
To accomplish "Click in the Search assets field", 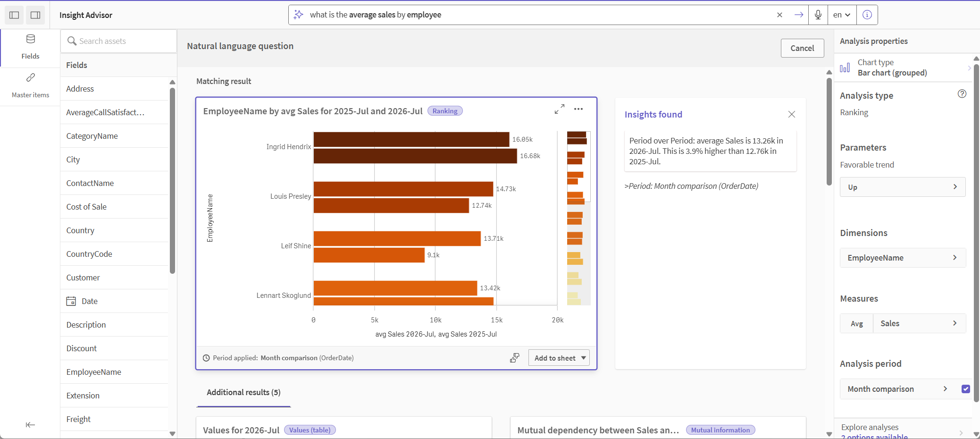I will pyautogui.click(x=119, y=41).
